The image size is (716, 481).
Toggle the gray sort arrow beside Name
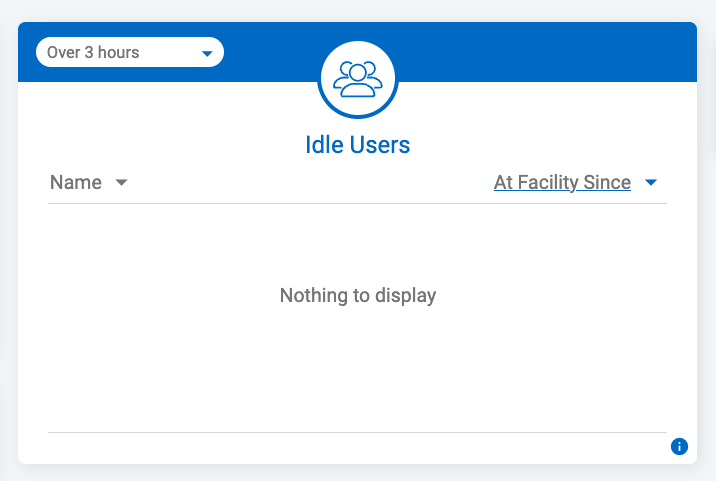[x=121, y=183]
